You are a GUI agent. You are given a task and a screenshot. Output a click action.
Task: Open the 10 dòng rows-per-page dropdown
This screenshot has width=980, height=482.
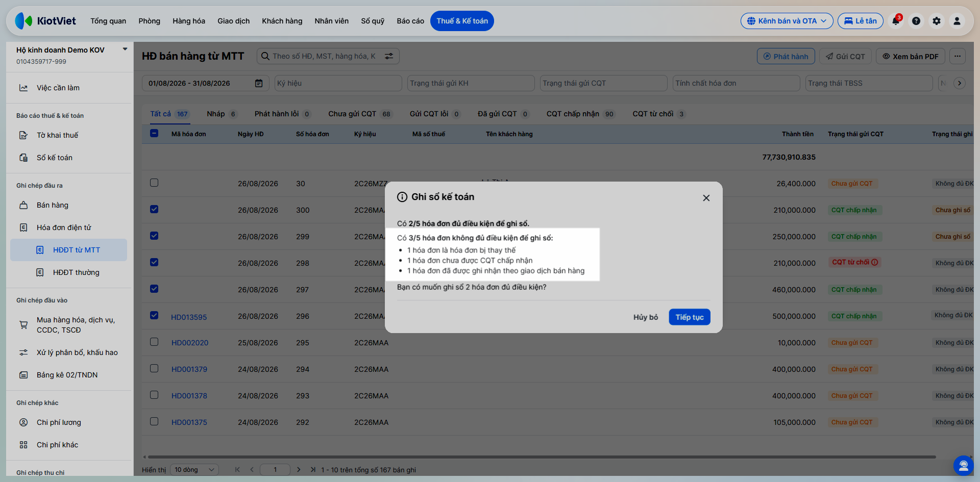[x=195, y=470]
